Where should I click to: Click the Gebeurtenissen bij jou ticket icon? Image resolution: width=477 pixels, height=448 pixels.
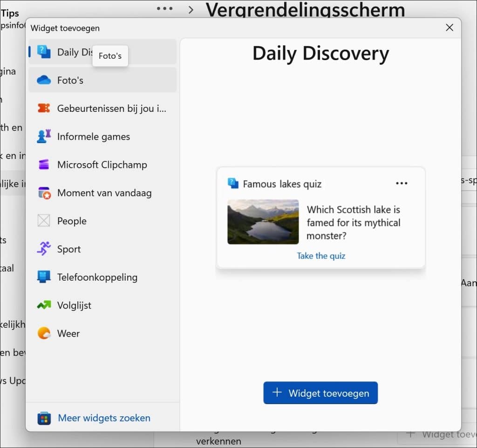[45, 108]
